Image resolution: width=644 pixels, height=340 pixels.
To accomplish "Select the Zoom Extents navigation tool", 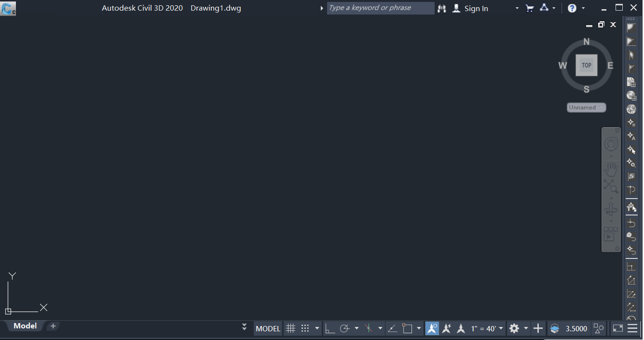I will 611,186.
